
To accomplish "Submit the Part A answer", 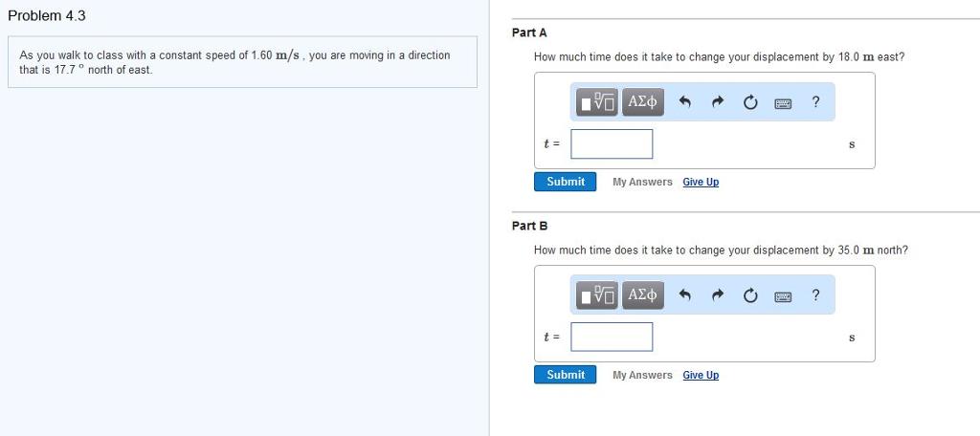I will click(x=565, y=182).
